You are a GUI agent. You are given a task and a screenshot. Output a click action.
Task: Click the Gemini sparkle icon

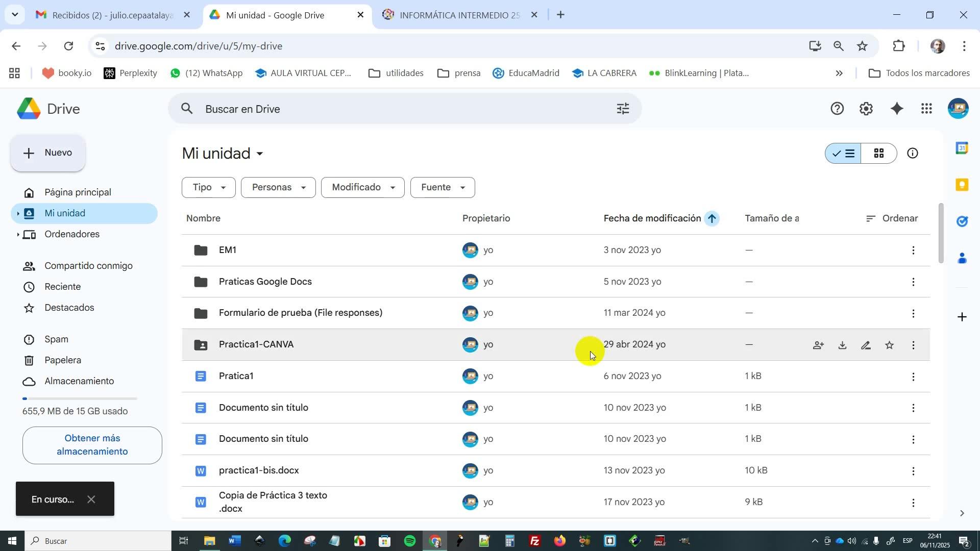(897, 109)
